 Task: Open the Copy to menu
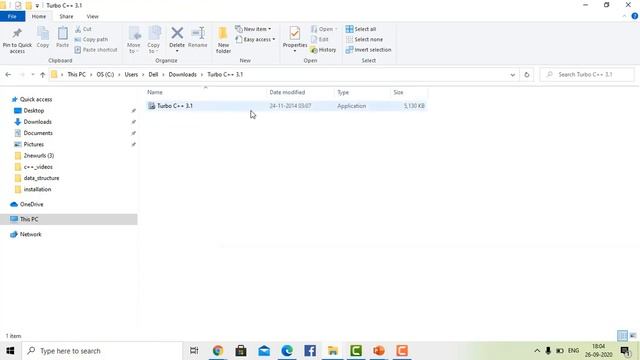point(154,40)
